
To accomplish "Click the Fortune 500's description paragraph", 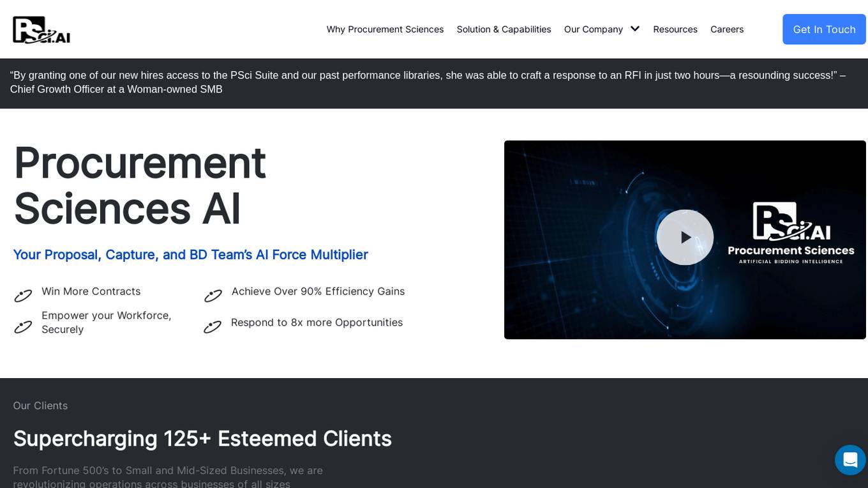I will pyautogui.click(x=168, y=477).
